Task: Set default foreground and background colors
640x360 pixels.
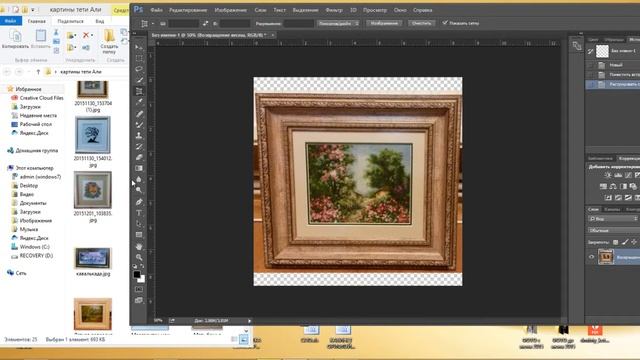Action: [x=135, y=267]
